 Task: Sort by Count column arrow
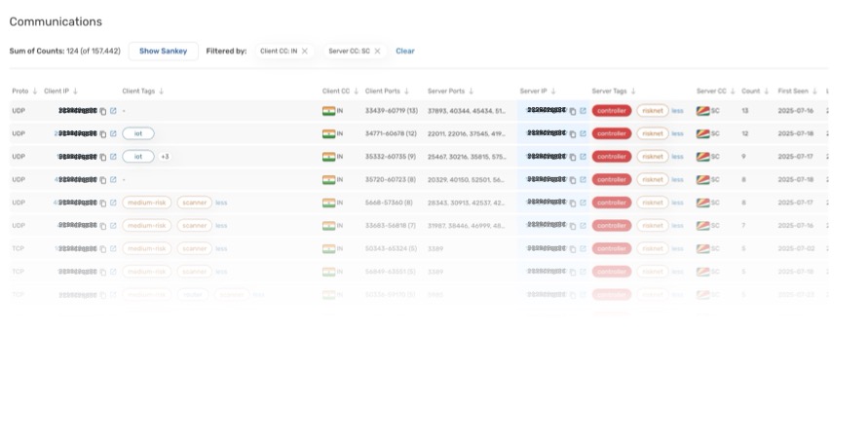766,92
